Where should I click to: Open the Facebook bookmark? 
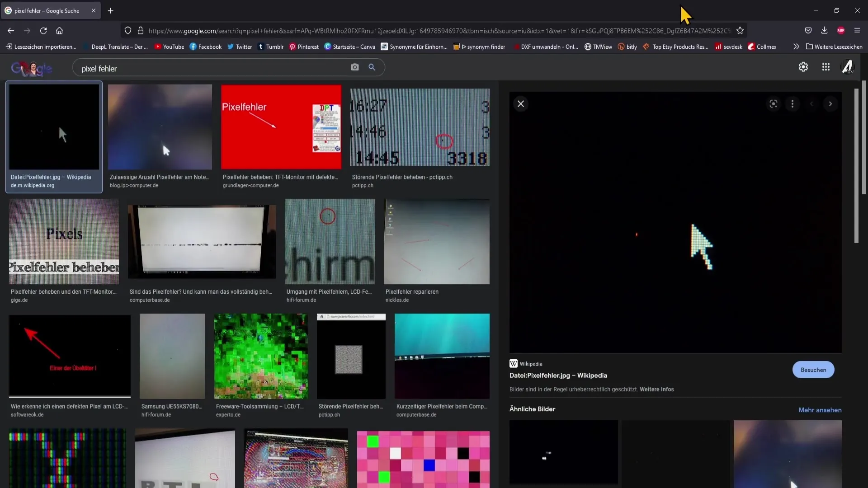[x=206, y=47]
